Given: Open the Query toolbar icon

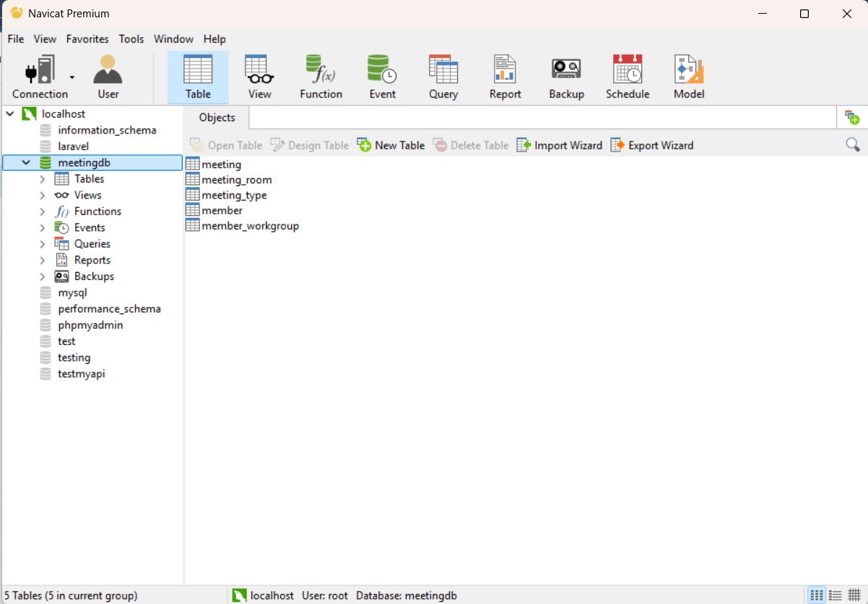Looking at the screenshot, I should (x=443, y=77).
